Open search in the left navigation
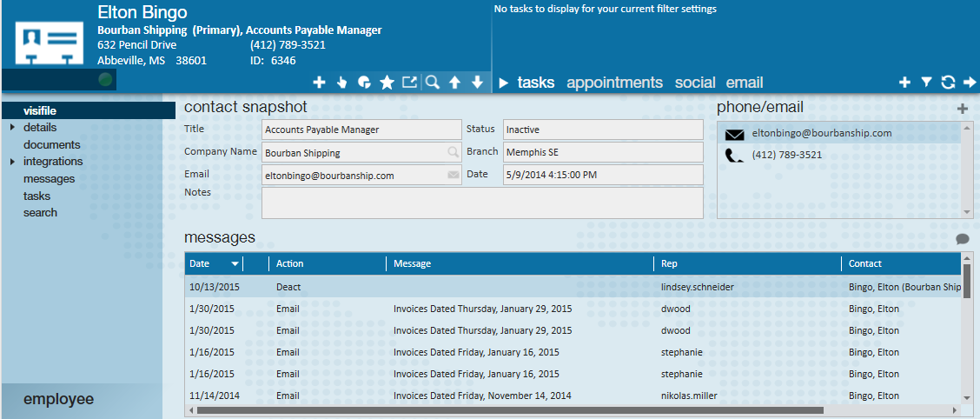Image resolution: width=980 pixels, height=419 pixels. coord(40,213)
